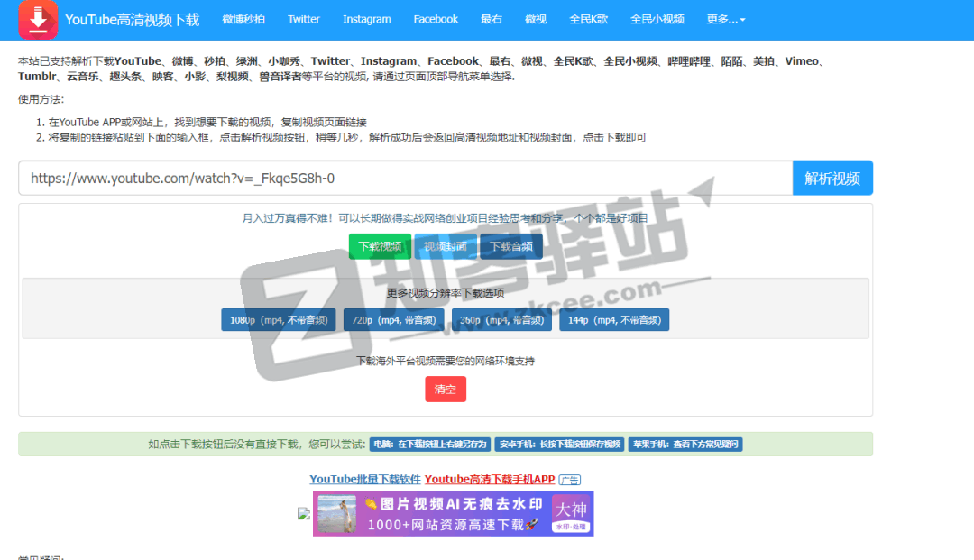This screenshot has width=974, height=560.
Task: Click the blue 解析视频 parse button
Action: click(x=832, y=178)
